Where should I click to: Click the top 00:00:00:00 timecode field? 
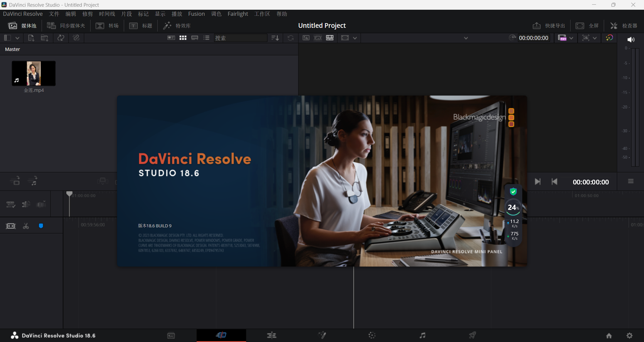534,38
